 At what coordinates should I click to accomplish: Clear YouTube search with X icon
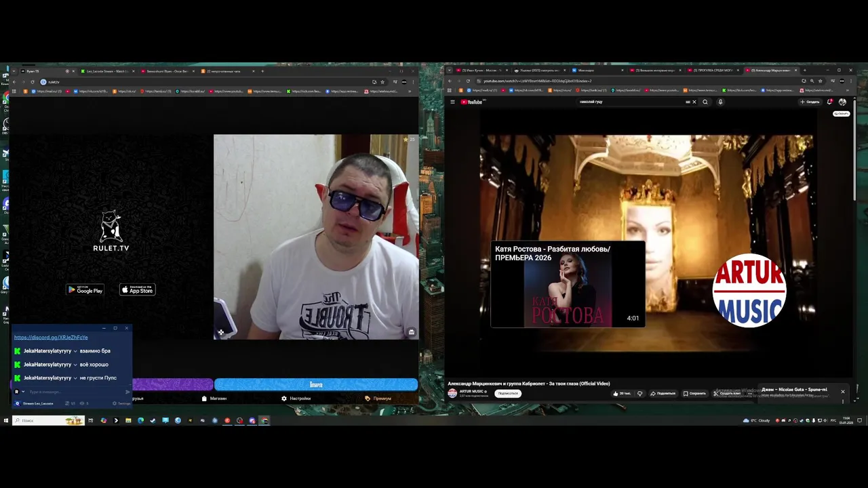click(x=694, y=102)
